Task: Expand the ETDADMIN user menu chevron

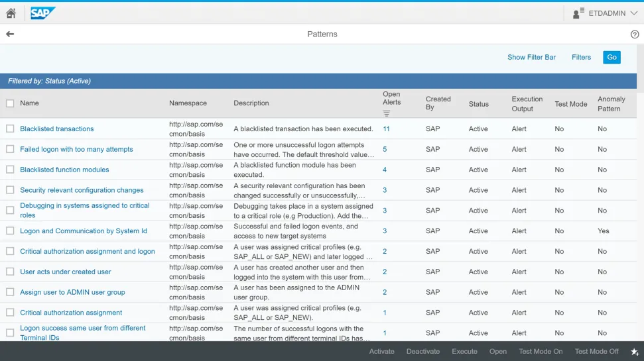Action: click(633, 13)
